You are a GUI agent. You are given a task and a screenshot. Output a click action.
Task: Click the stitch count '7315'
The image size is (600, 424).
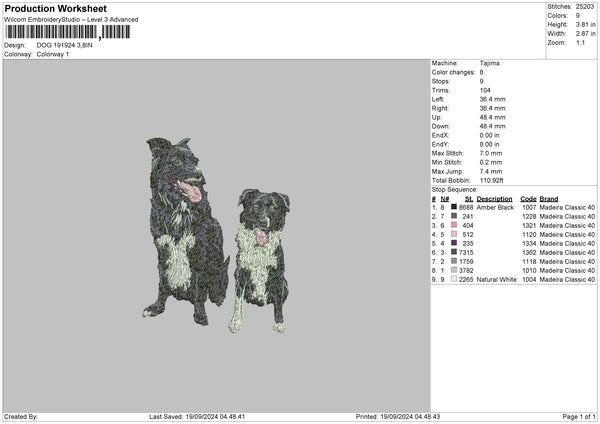click(466, 253)
